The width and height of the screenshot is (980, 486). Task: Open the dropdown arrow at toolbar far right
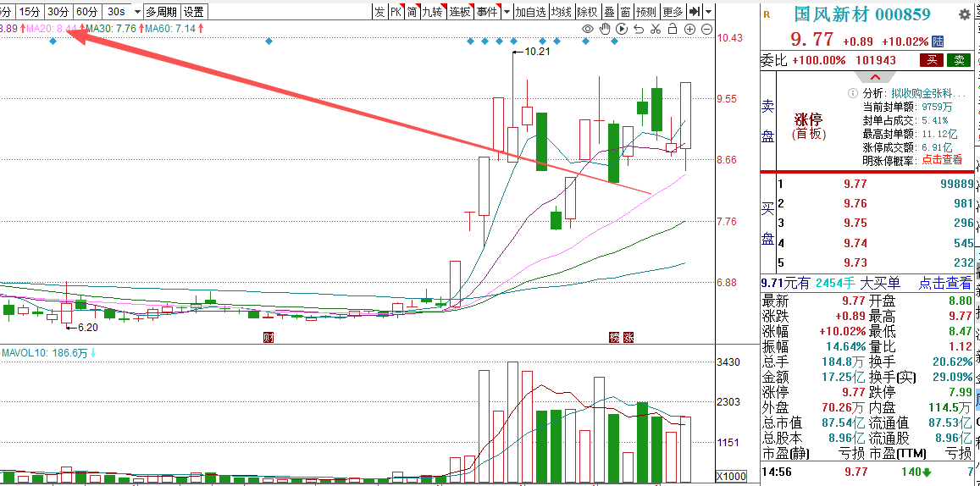(x=708, y=12)
